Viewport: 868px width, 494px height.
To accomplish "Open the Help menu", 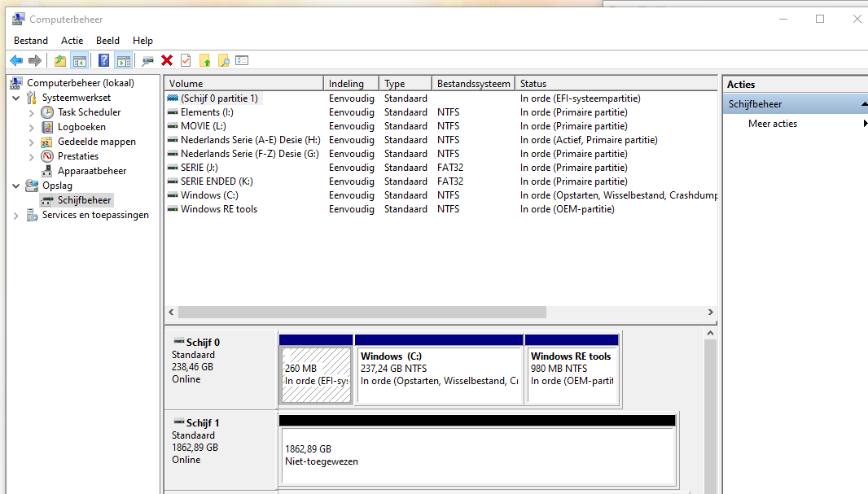I will (142, 41).
